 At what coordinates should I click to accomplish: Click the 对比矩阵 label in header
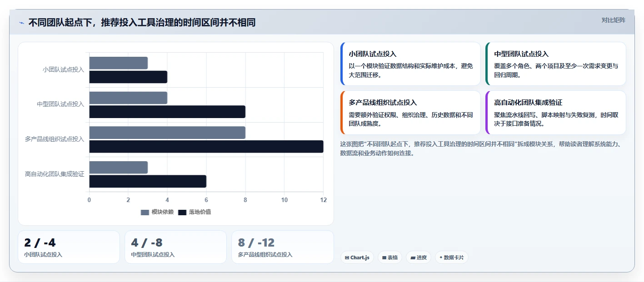[x=613, y=20]
